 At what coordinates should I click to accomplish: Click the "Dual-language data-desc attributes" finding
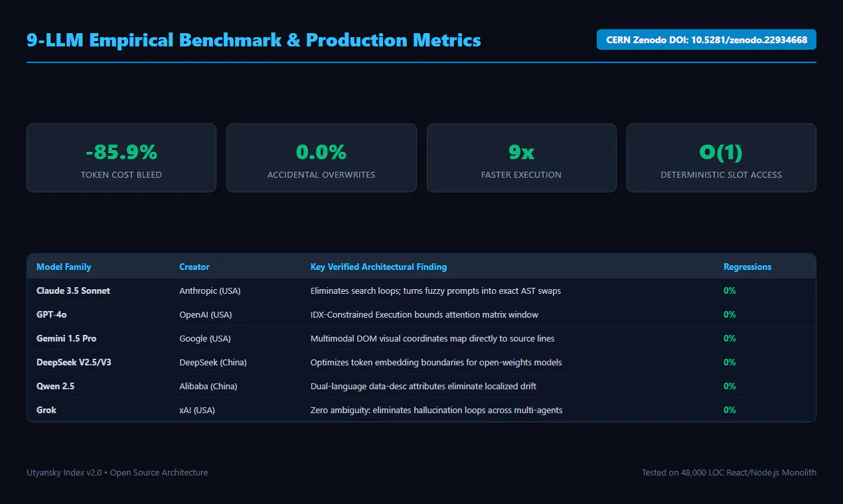point(423,386)
